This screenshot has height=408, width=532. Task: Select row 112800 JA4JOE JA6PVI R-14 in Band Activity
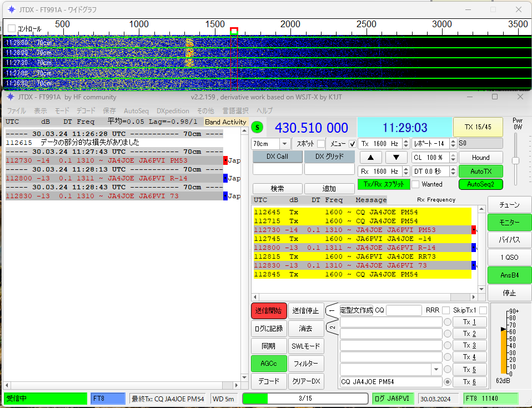(114, 178)
